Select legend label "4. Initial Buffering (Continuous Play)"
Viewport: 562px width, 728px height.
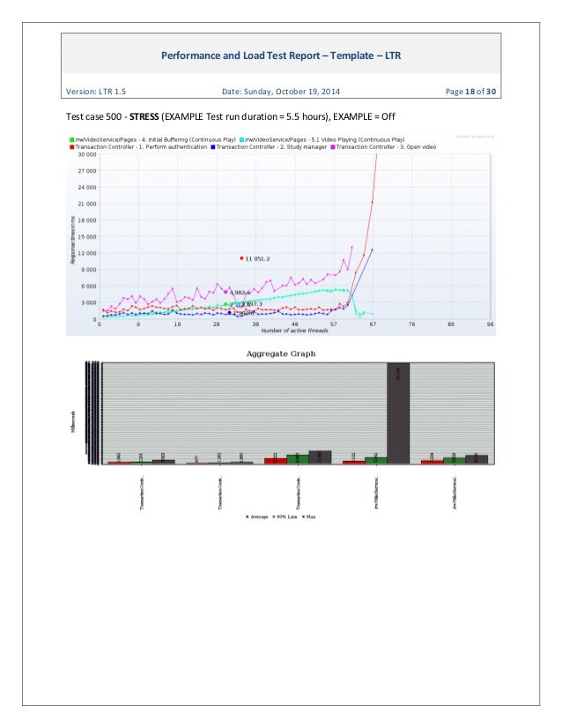tap(189, 140)
